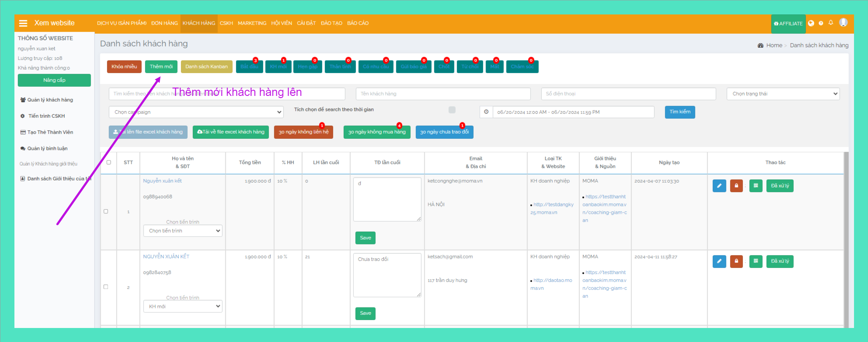Click the notification bell icon

(x=831, y=23)
